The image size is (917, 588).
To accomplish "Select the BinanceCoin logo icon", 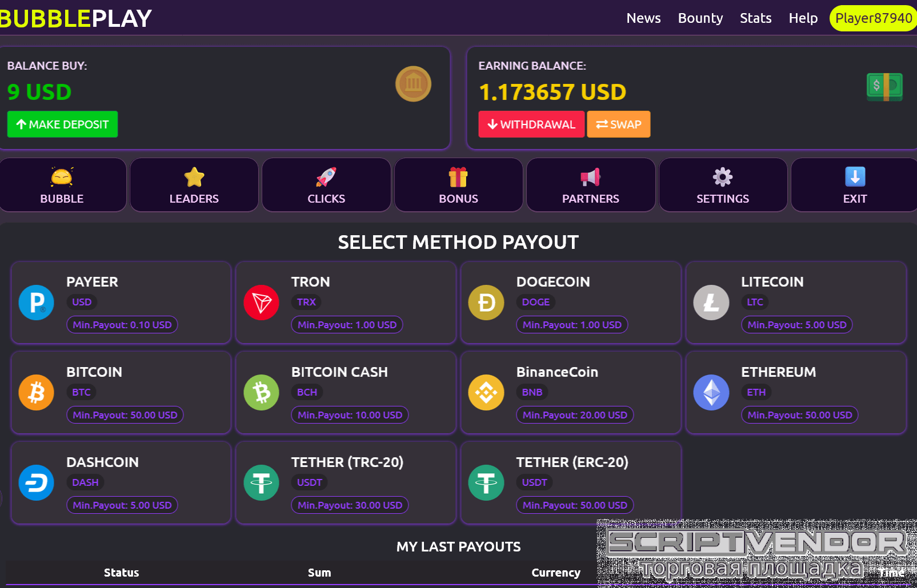I will coord(486,393).
